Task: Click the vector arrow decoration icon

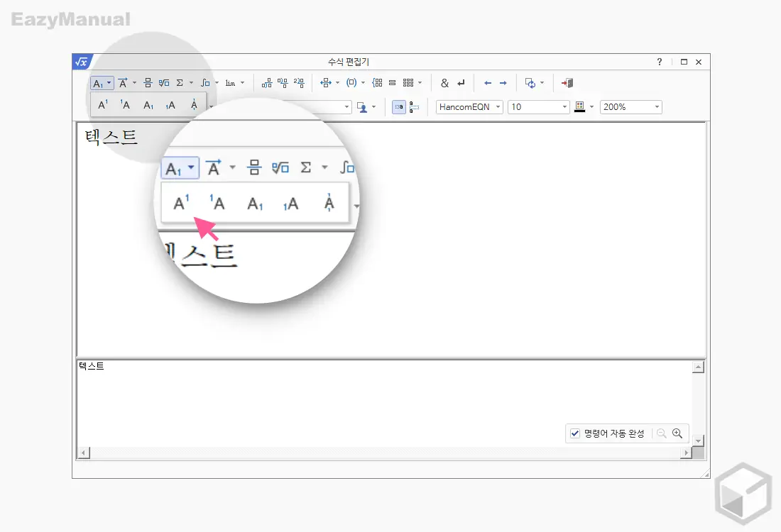Action: [x=123, y=83]
